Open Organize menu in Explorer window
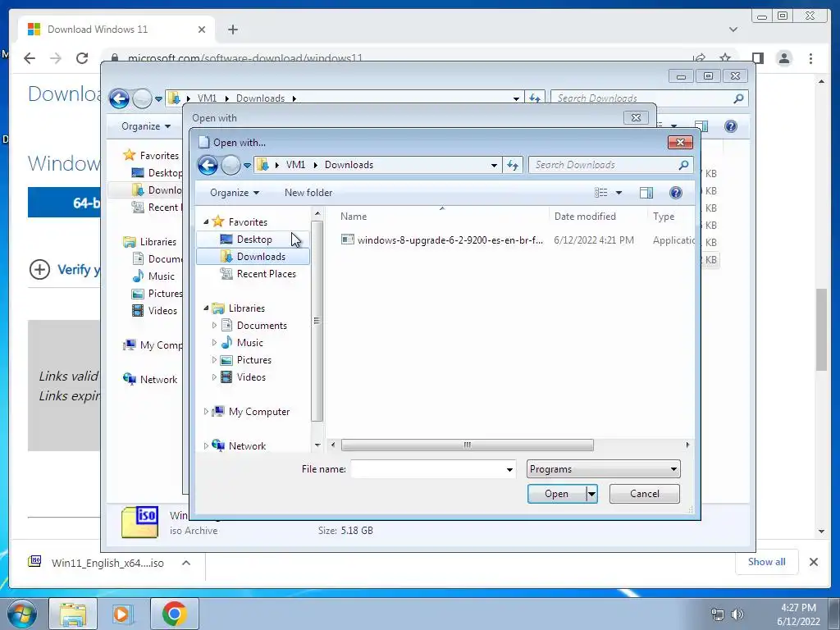This screenshot has width=840, height=630. 146,126
